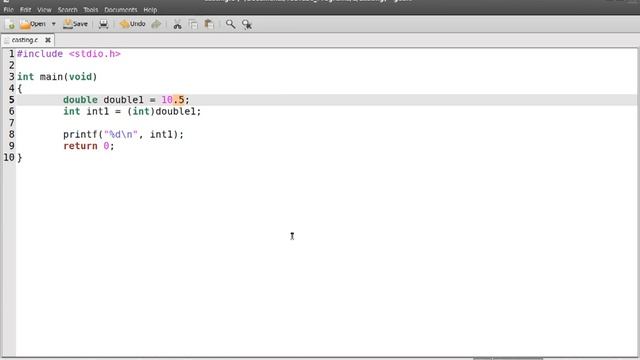
Task: Click the Paste clipboard icon
Action: pyautogui.click(x=209, y=24)
